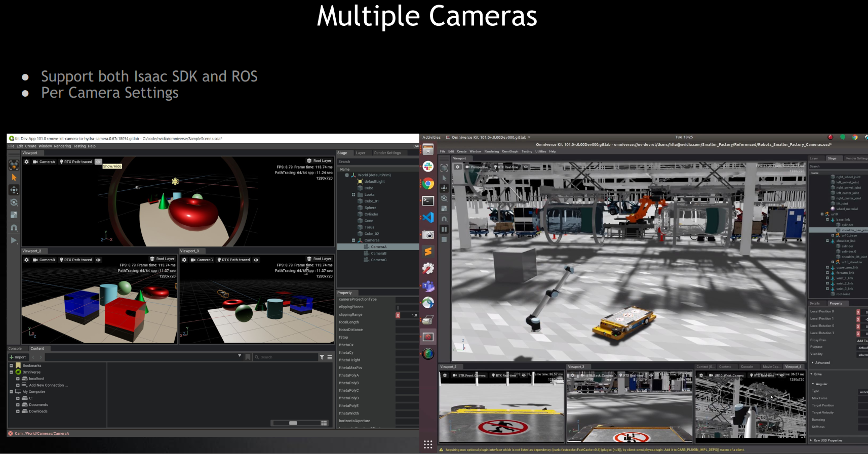This screenshot has height=454, width=868.
Task: Open OmniGraph menu in Omniverse Kit window
Action: (510, 151)
